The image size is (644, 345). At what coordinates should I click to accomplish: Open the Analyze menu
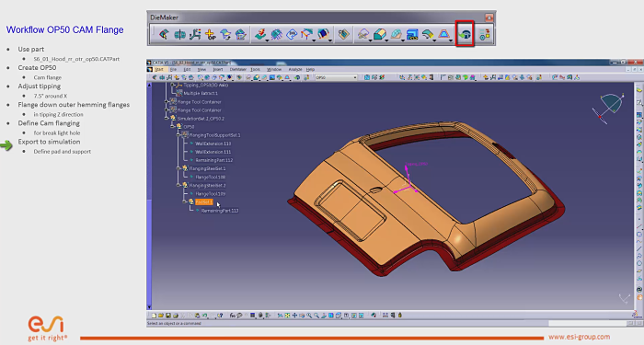tap(295, 69)
